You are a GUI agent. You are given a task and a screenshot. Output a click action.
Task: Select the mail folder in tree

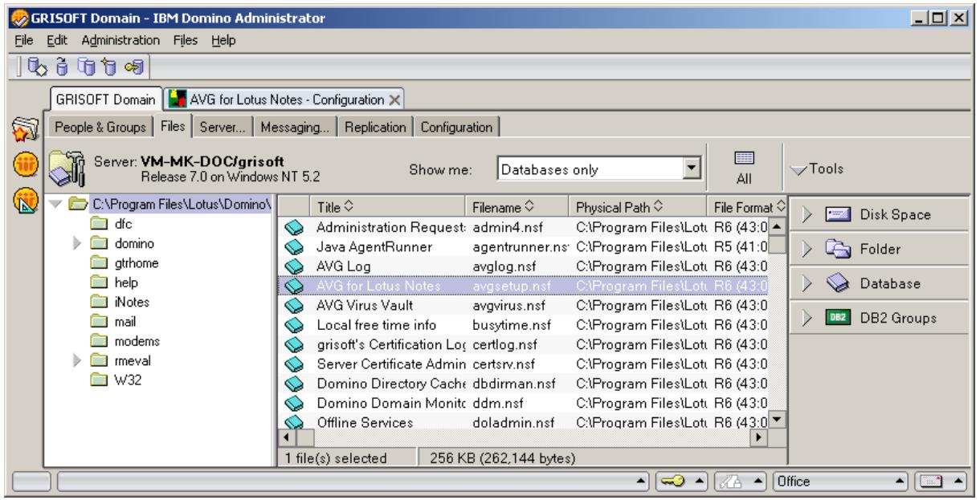click(x=125, y=322)
